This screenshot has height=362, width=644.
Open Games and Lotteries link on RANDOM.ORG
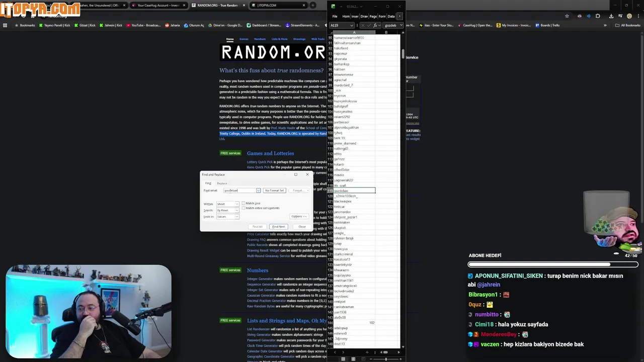click(x=270, y=153)
